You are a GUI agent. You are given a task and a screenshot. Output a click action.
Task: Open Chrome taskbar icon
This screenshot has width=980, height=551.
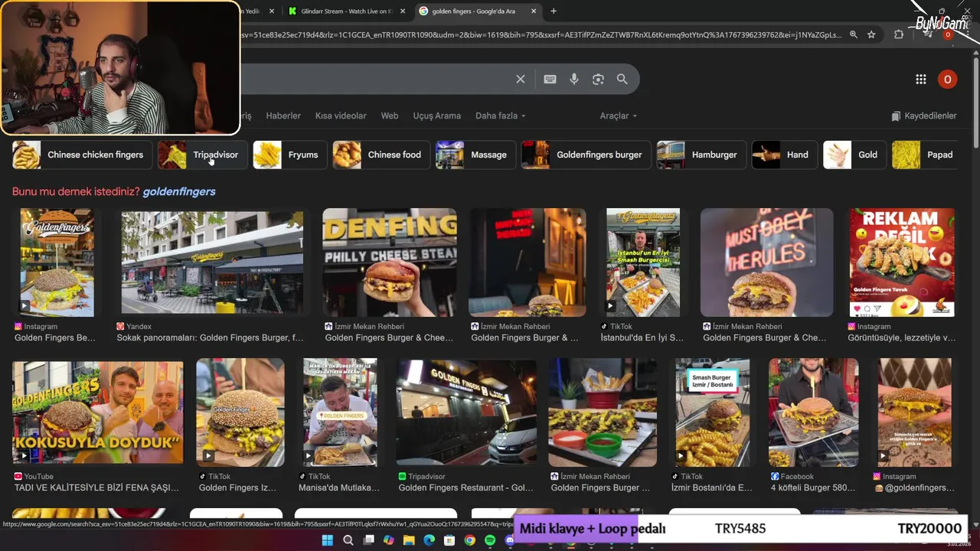click(x=469, y=540)
